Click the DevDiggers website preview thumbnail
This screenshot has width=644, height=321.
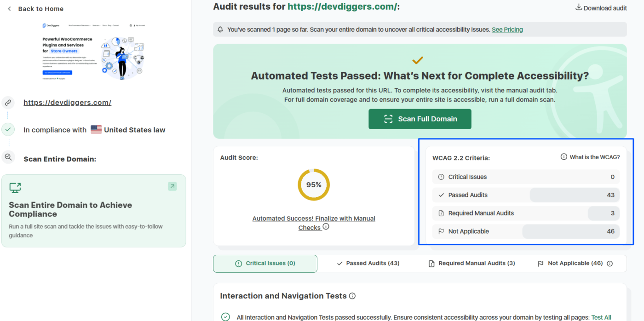93,52
